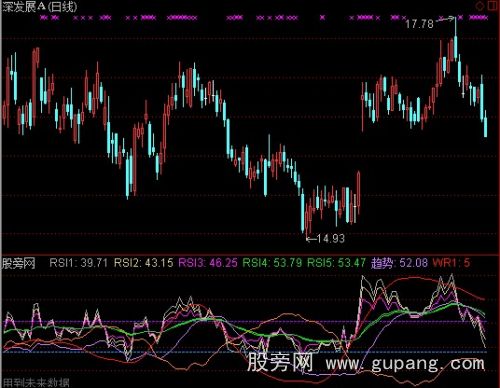The height and width of the screenshot is (388, 500).
Task: Click the 用到未来数据 notice at bottom-left
Action: [x=36, y=383]
